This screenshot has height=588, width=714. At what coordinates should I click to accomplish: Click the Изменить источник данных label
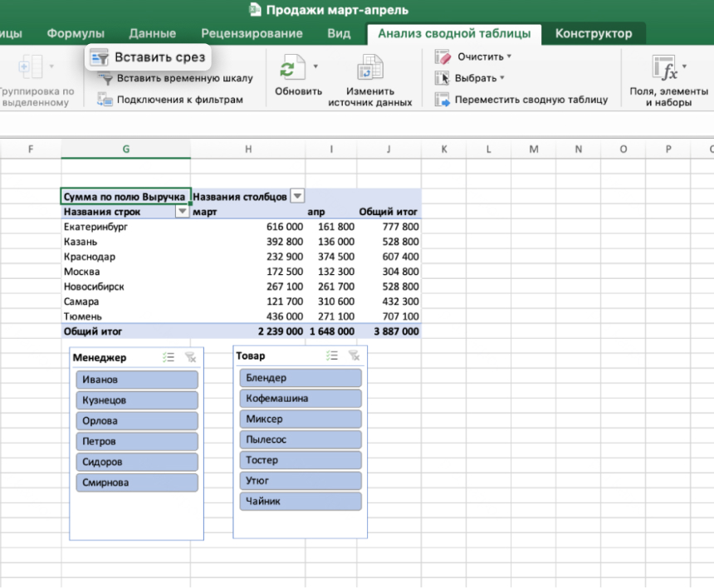coord(369,97)
